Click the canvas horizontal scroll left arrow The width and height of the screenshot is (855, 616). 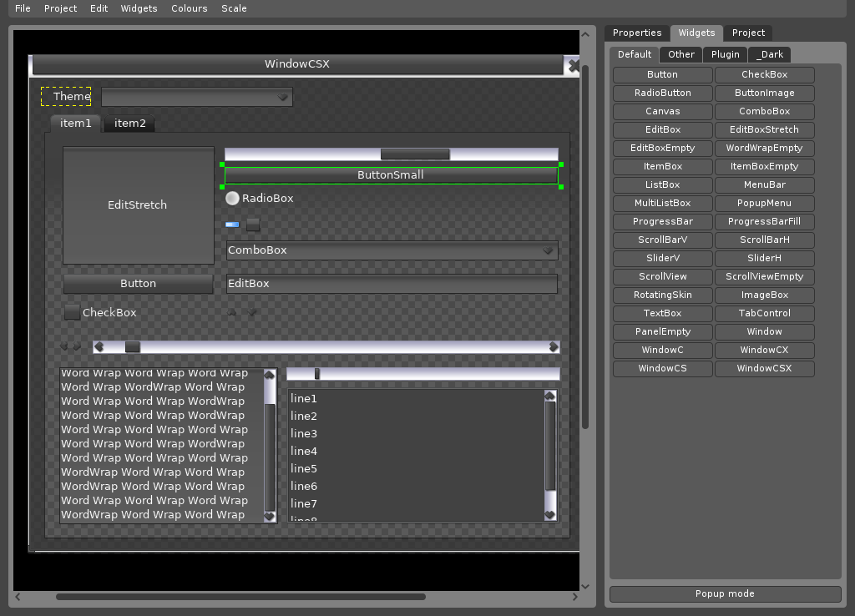coord(18,597)
